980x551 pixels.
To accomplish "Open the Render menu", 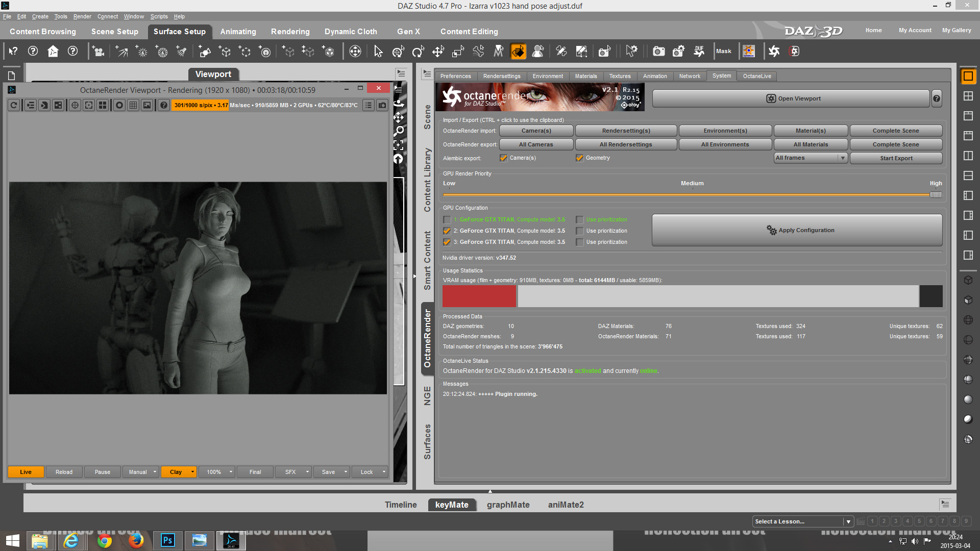I will 82,16.
